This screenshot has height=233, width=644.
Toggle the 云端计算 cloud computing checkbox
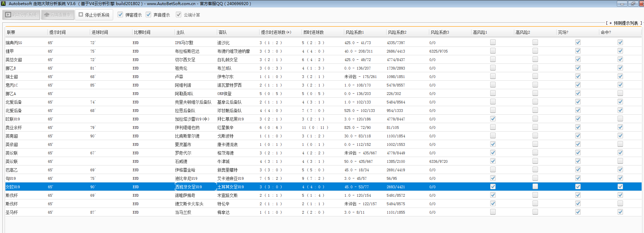pos(179,15)
